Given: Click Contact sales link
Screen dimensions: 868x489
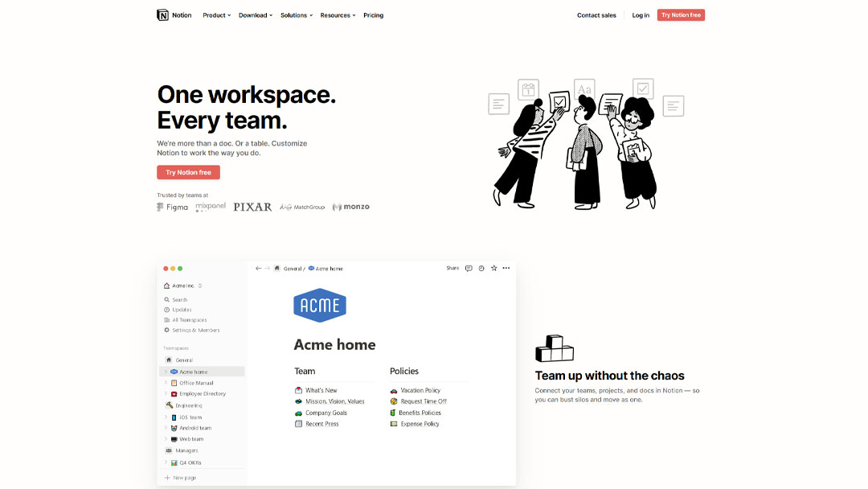Looking at the screenshot, I should (x=596, y=15).
